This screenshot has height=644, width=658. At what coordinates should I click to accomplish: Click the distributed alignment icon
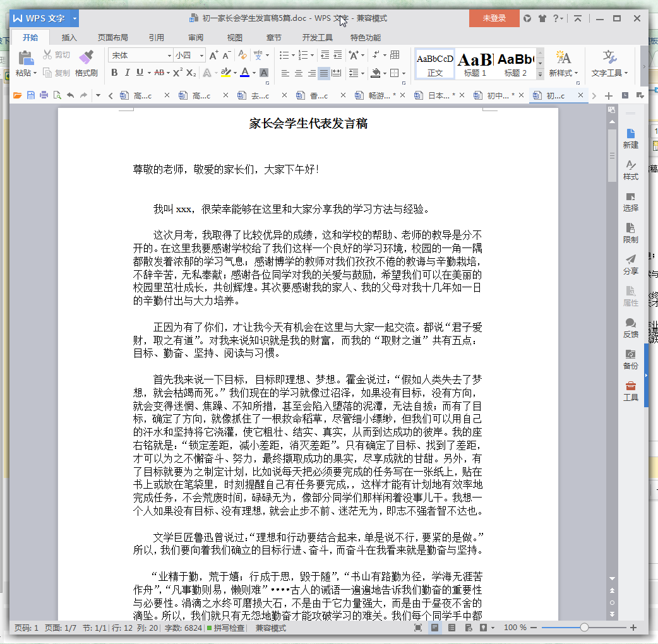pyautogui.click(x=337, y=73)
